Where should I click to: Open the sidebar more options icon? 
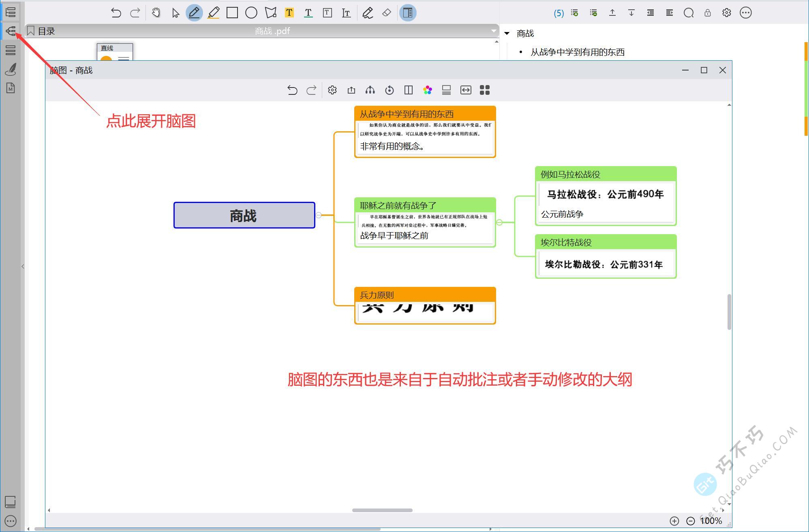(11, 521)
